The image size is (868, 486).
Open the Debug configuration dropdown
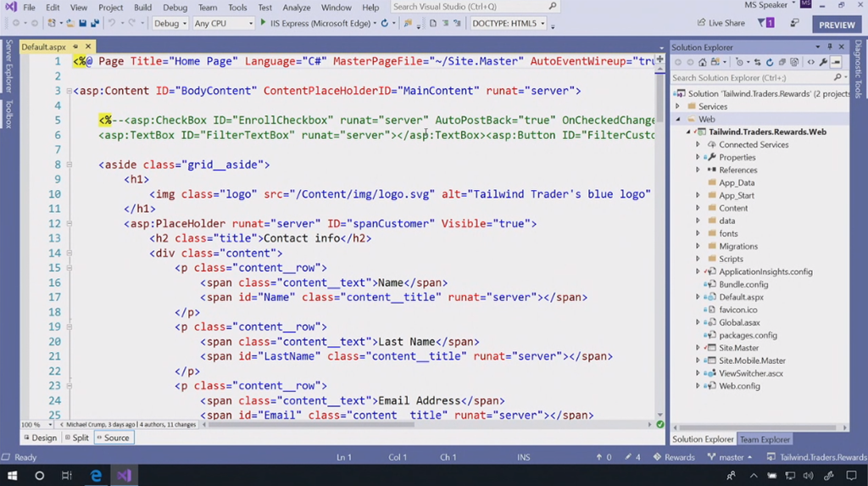click(170, 23)
